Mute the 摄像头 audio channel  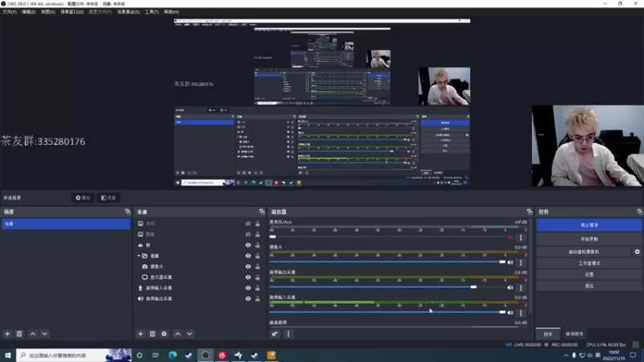[510, 263]
